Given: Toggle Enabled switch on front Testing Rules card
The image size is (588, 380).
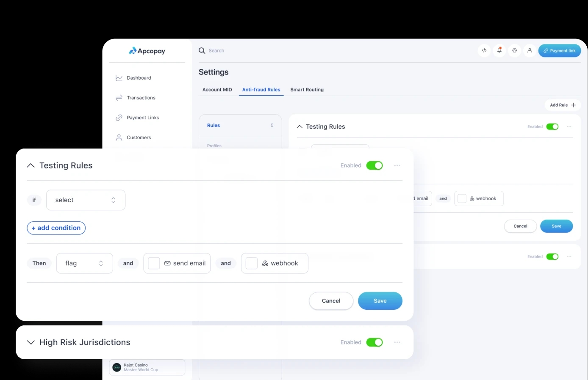Looking at the screenshot, I should tap(374, 165).
